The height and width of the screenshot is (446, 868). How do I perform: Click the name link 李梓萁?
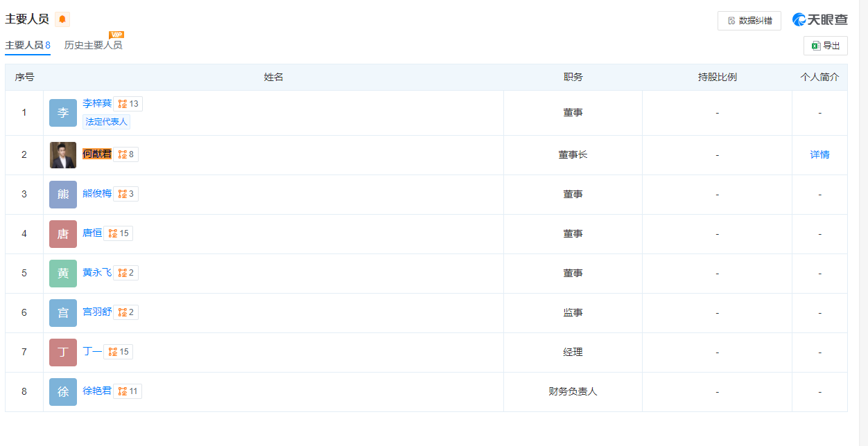tap(96, 103)
